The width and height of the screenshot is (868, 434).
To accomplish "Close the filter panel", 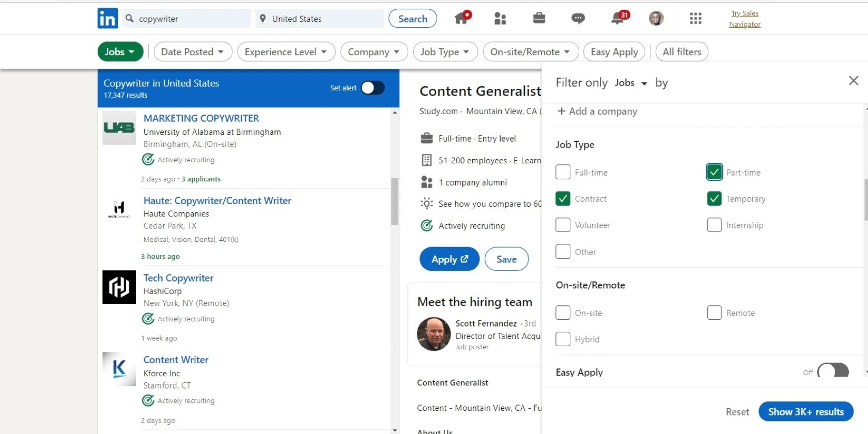I will [x=854, y=81].
